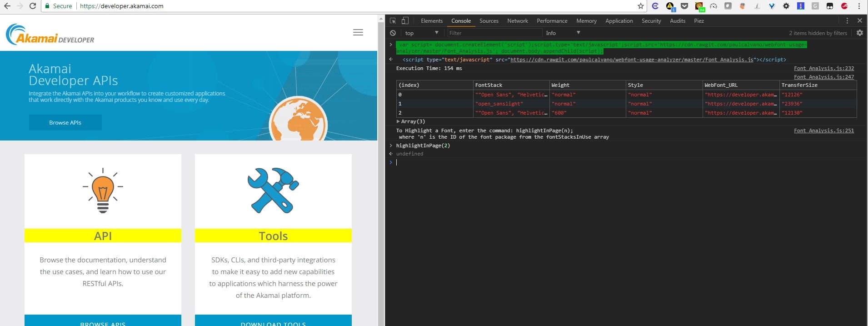
Task: Reload the page using the refresh icon
Action: [33, 6]
